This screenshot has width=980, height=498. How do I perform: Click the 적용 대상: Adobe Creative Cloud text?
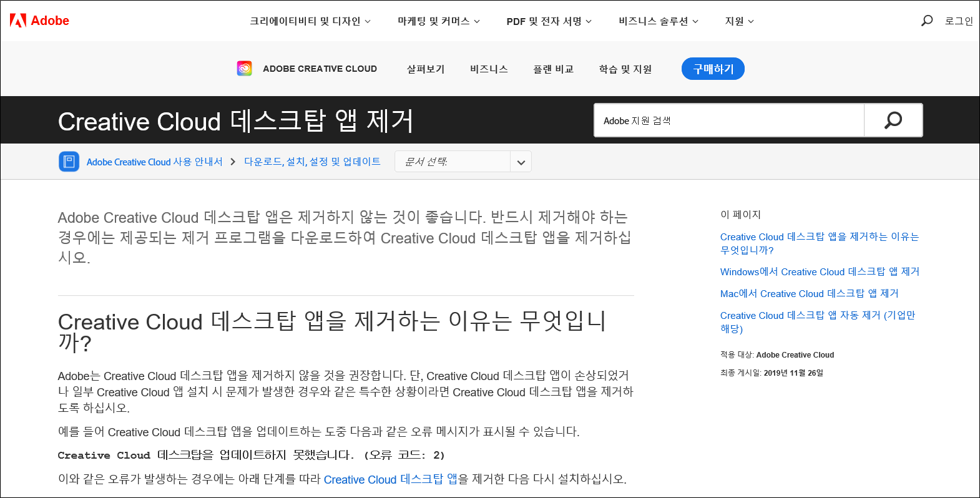coord(777,354)
